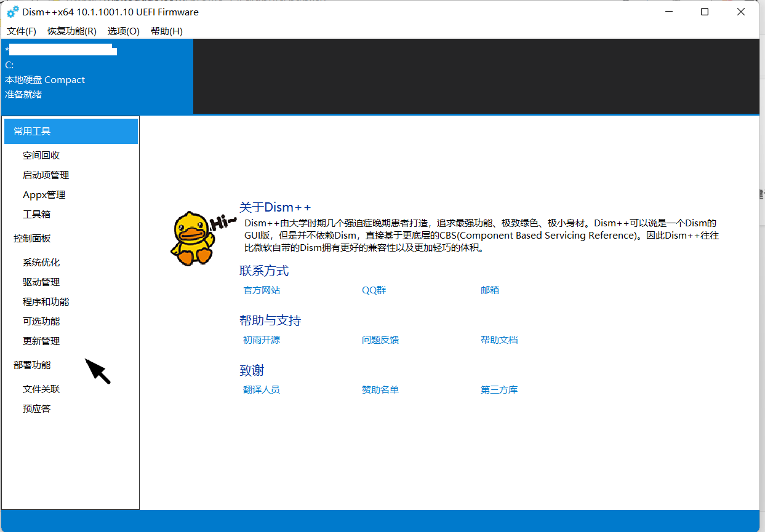Click the Dism++ gear icon in title bar

tap(12, 12)
